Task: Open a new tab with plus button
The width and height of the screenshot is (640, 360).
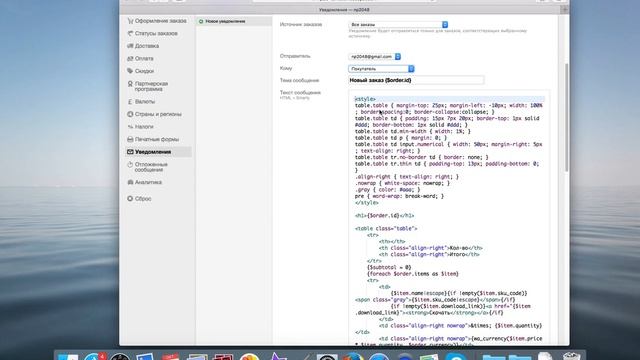Action: point(564,10)
